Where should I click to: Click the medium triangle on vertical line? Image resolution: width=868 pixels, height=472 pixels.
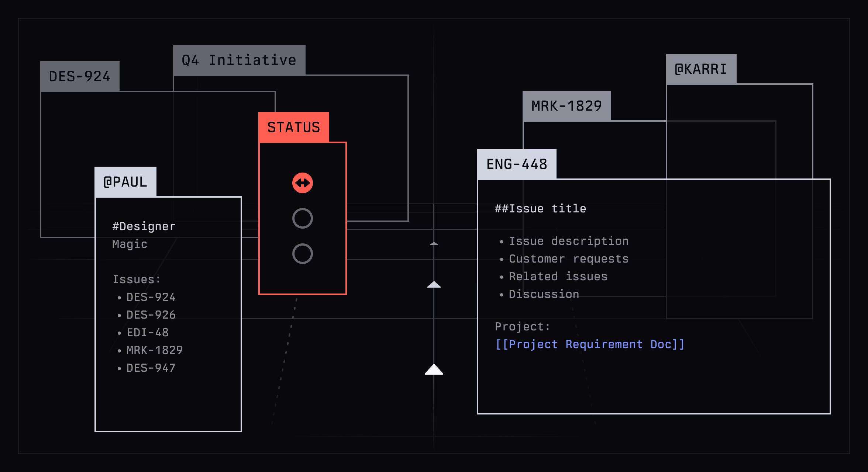pos(434,285)
